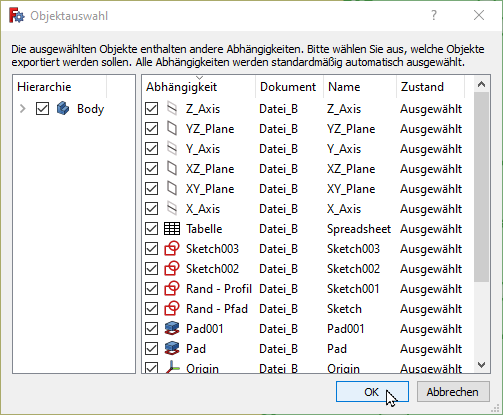Click Datei_B in the Z_Axis row
Screen dimensions: 503x415
[x=278, y=109]
